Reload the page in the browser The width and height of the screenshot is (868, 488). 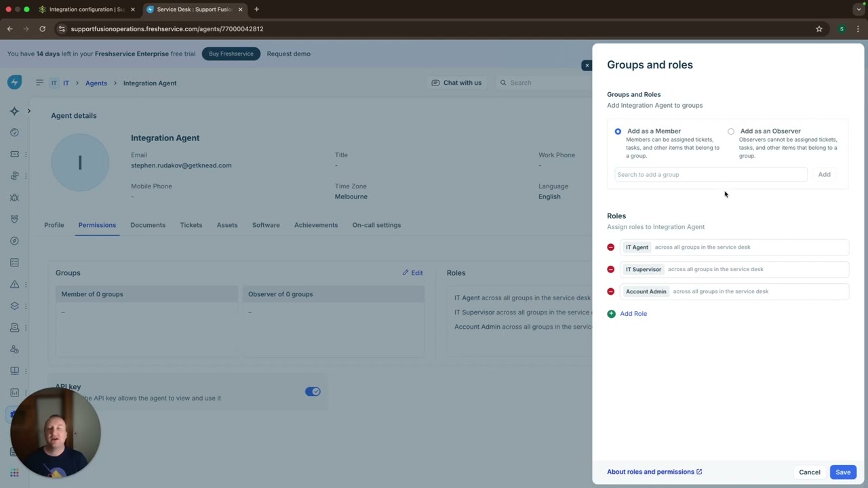(x=42, y=29)
